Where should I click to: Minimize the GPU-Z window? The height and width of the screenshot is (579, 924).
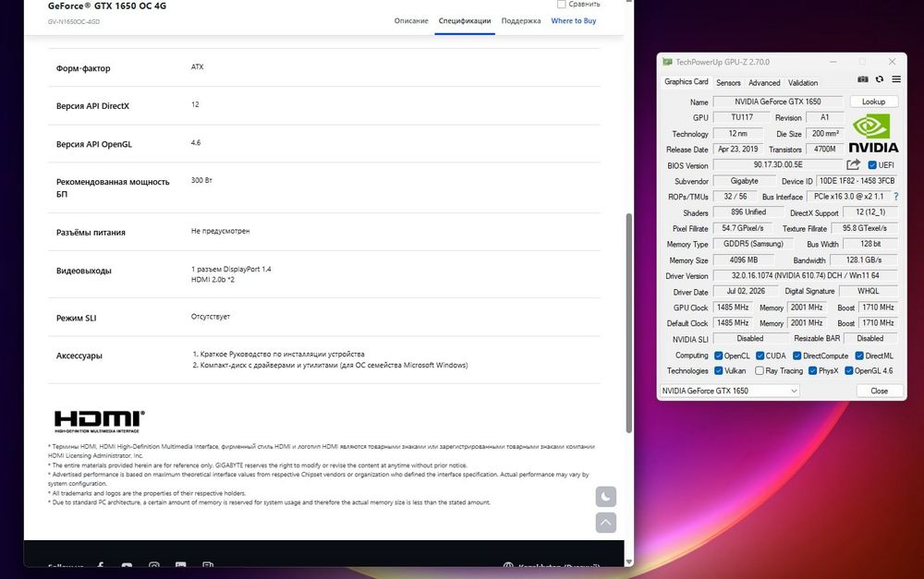point(833,62)
